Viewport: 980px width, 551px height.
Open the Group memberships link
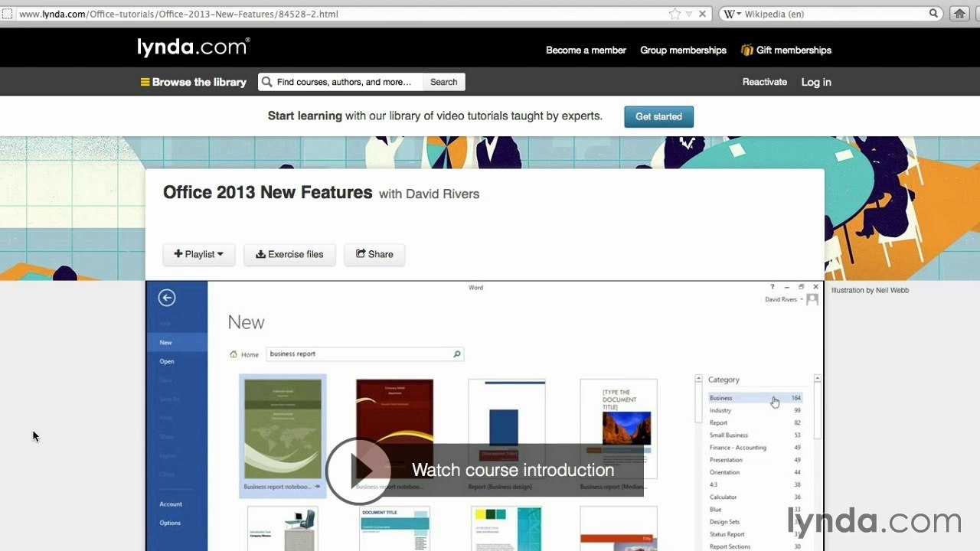tap(683, 50)
